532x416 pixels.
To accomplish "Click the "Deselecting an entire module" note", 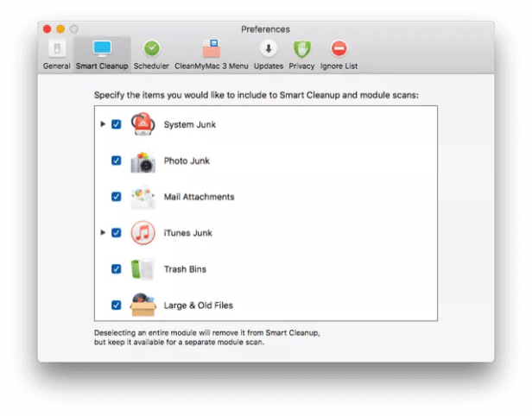I will 207,337.
